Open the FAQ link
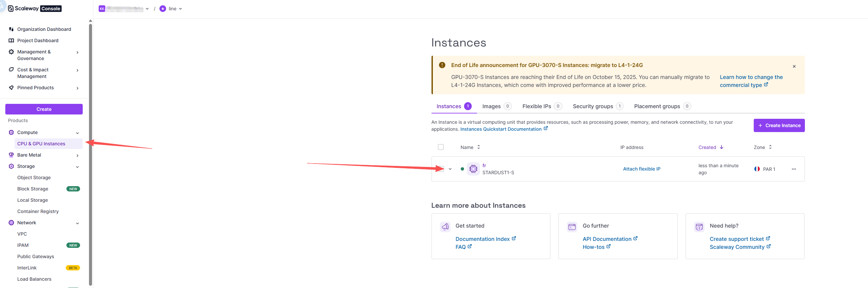 click(463, 247)
